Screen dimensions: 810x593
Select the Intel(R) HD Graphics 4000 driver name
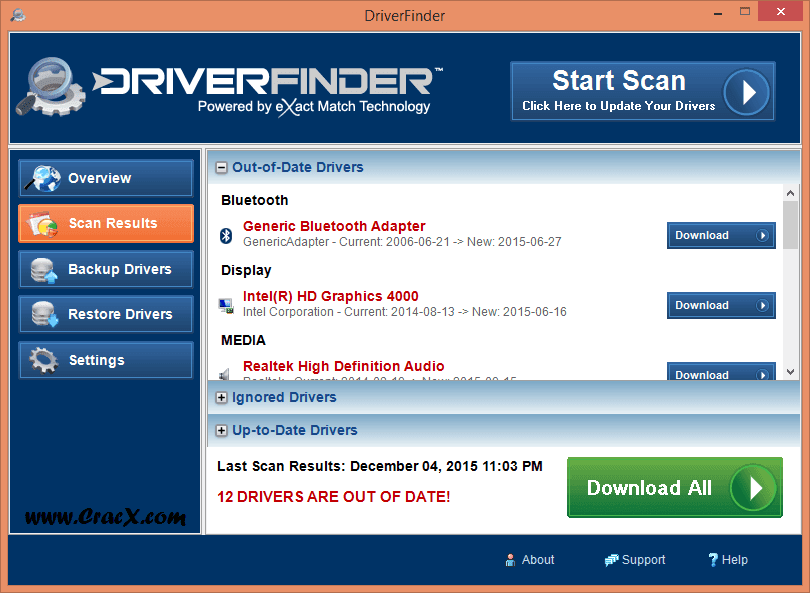[331, 296]
